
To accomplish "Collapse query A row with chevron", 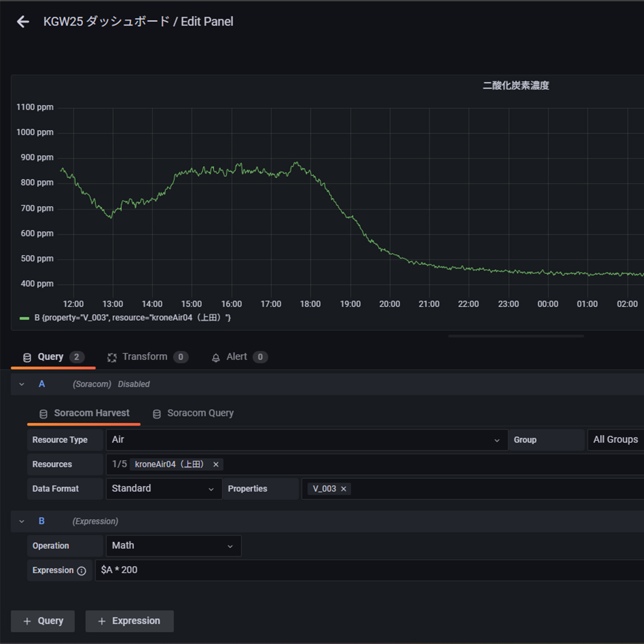I will click(22, 384).
